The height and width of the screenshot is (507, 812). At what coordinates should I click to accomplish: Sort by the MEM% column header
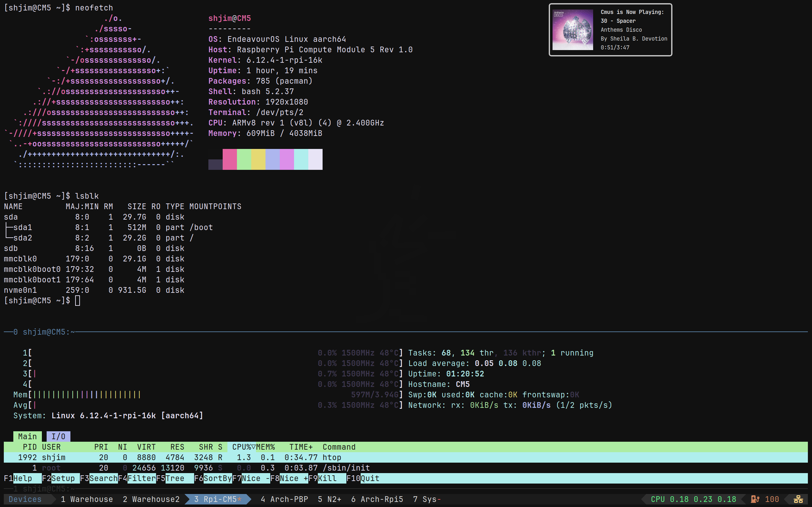[265, 447]
